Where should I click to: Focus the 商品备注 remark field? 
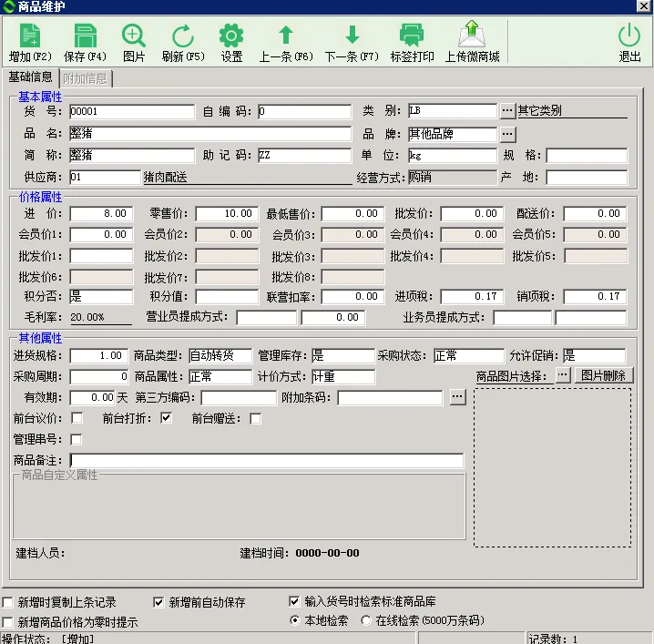(x=267, y=461)
